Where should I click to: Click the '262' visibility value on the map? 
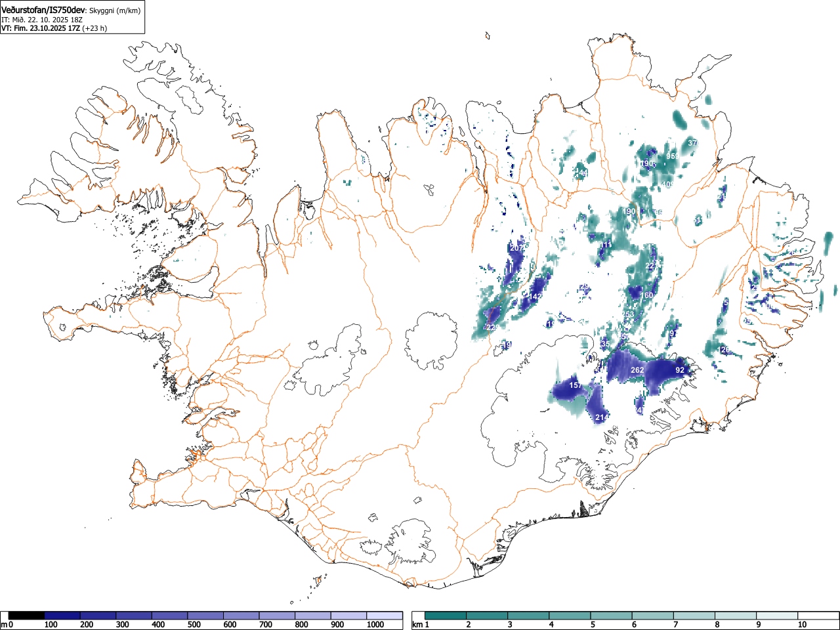click(x=637, y=370)
